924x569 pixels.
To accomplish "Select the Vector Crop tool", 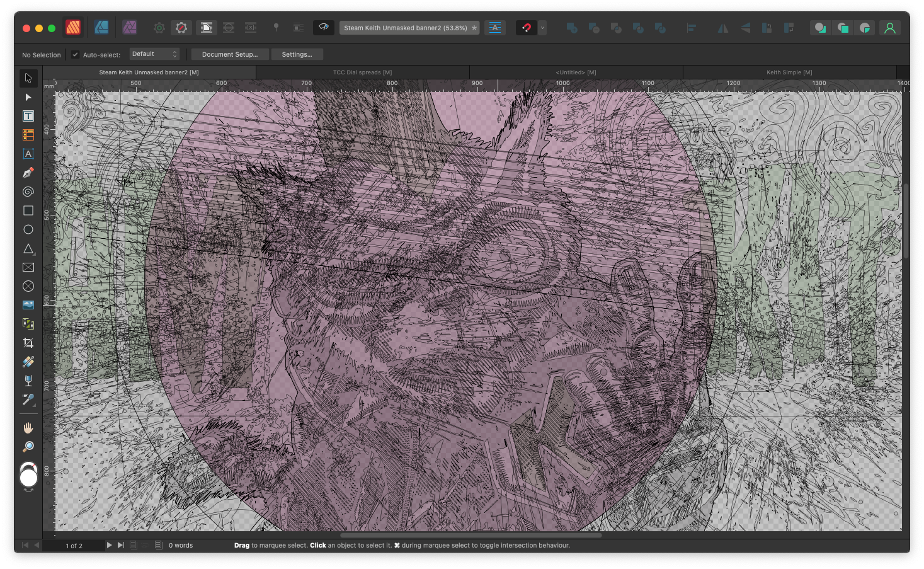I will tap(28, 343).
